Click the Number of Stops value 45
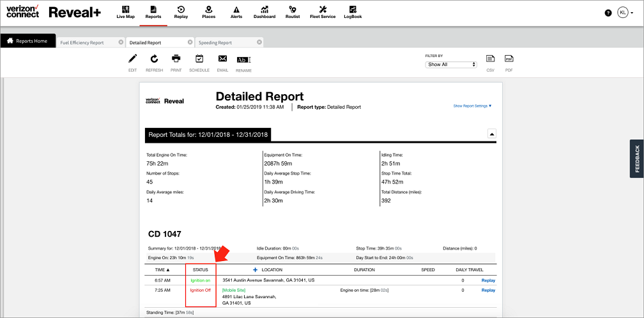 point(149,182)
